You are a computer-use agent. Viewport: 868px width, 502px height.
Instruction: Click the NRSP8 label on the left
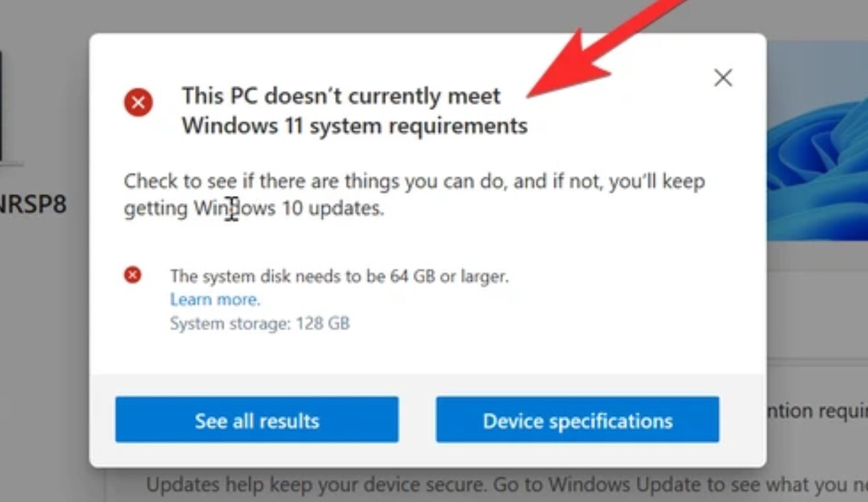[33, 204]
